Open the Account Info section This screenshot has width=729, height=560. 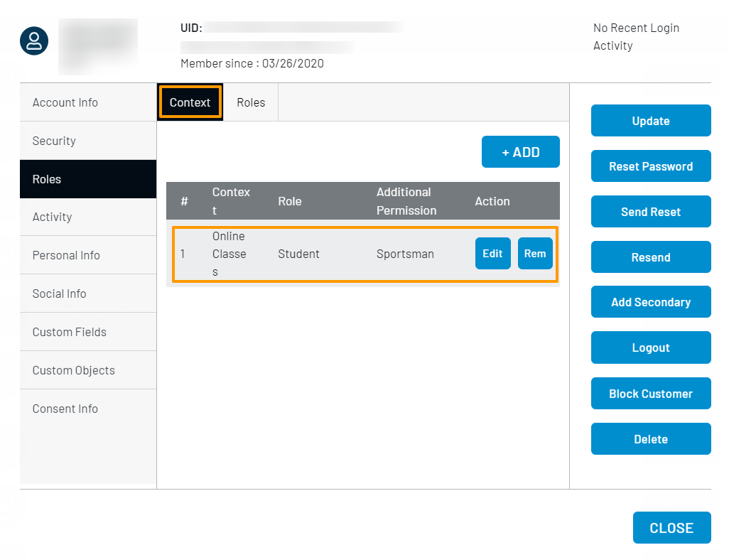pos(65,102)
